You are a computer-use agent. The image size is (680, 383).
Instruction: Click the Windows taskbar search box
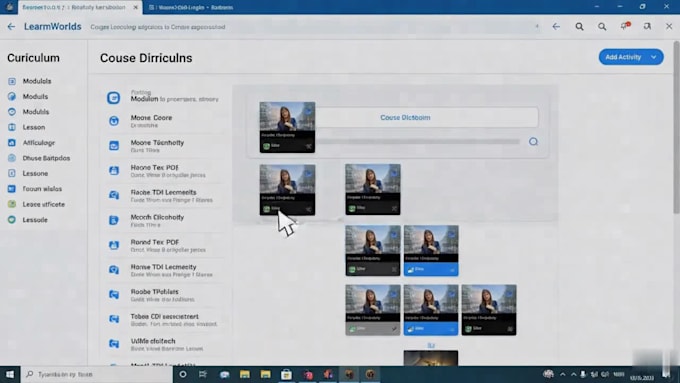(96, 374)
